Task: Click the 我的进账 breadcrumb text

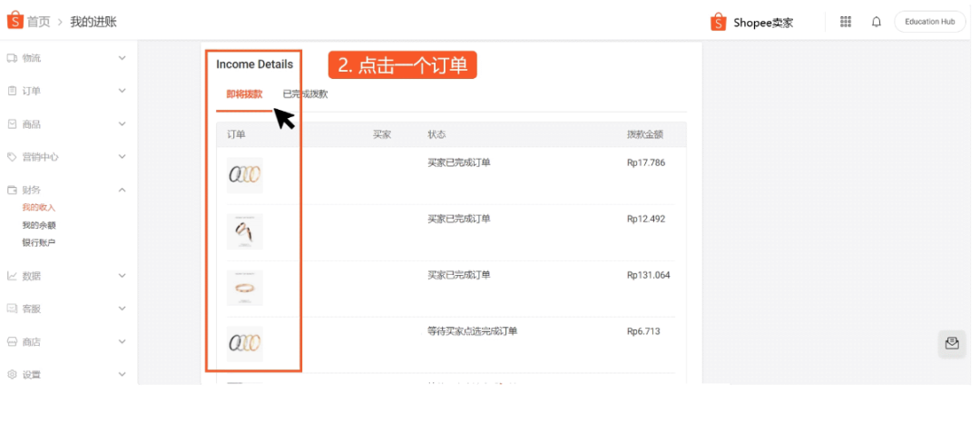Action: pyautogui.click(x=93, y=22)
